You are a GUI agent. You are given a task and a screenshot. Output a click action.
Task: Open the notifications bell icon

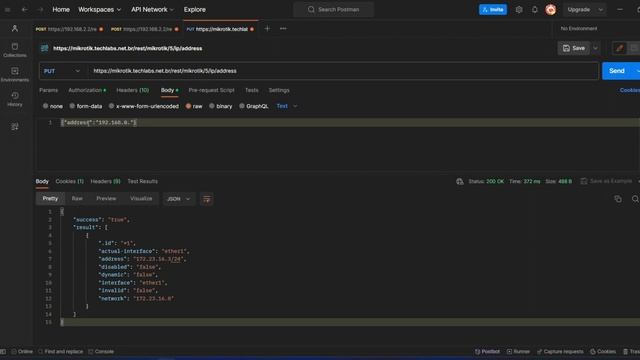point(535,9)
